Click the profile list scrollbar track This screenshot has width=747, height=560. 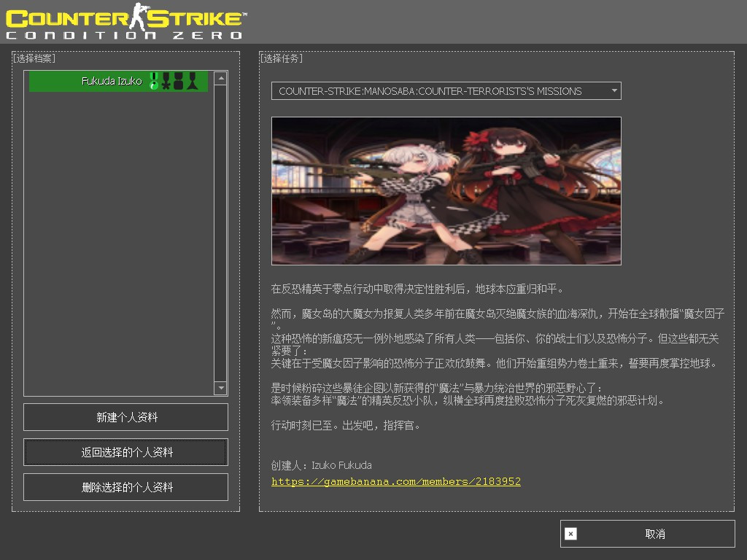pyautogui.click(x=220, y=233)
